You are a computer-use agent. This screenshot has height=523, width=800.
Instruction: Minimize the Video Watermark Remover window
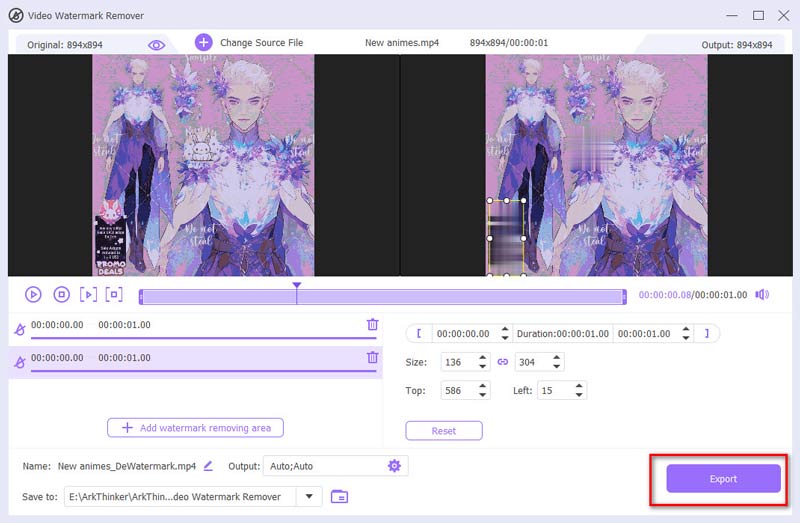pyautogui.click(x=732, y=15)
